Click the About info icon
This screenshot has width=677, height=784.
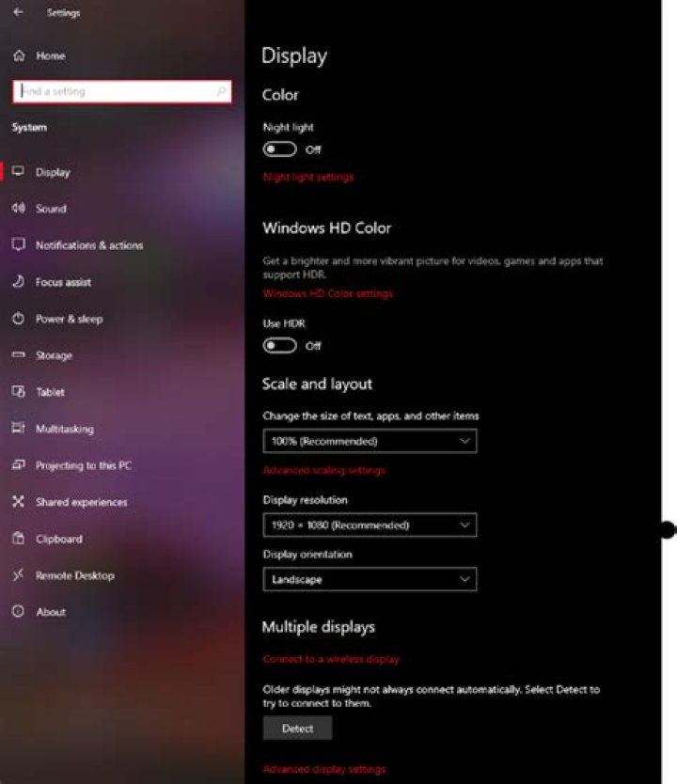click(19, 611)
